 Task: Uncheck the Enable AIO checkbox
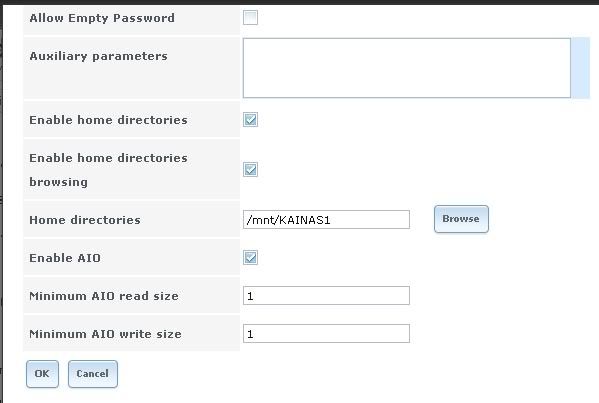pos(250,257)
